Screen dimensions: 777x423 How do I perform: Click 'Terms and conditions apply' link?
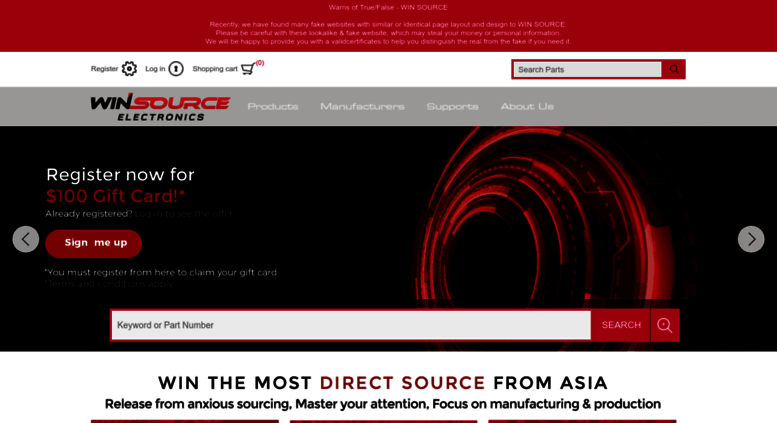coord(110,284)
